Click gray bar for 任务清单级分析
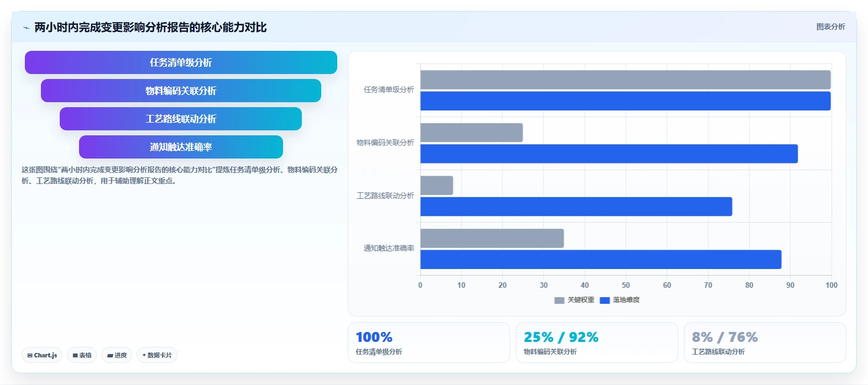Image resolution: width=868 pixels, height=385 pixels. click(x=625, y=80)
